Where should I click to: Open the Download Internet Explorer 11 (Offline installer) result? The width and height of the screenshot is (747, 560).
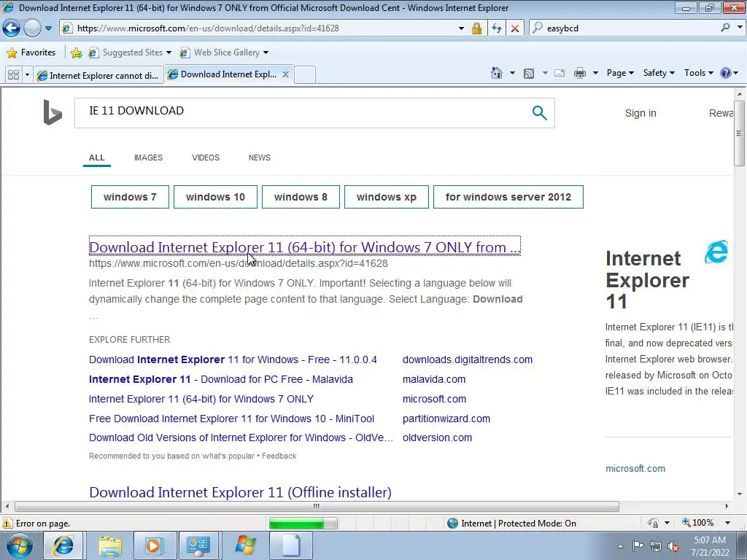coord(240,492)
